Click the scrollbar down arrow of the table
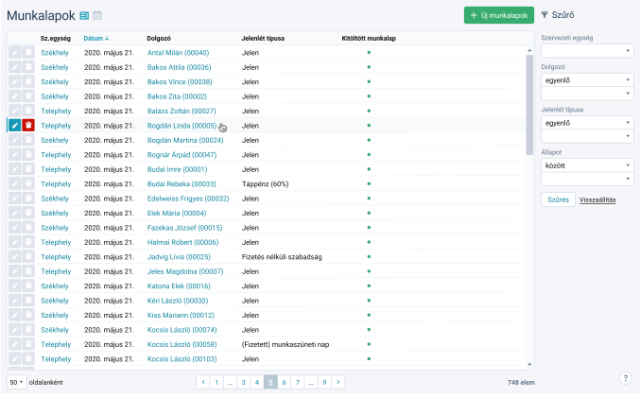The height and width of the screenshot is (393, 640). [529, 364]
